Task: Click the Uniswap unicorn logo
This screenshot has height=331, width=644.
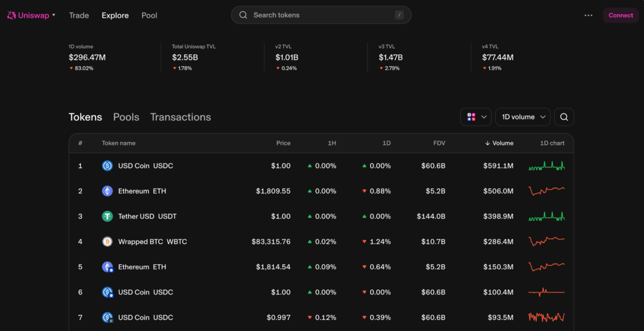Action: click(11, 16)
